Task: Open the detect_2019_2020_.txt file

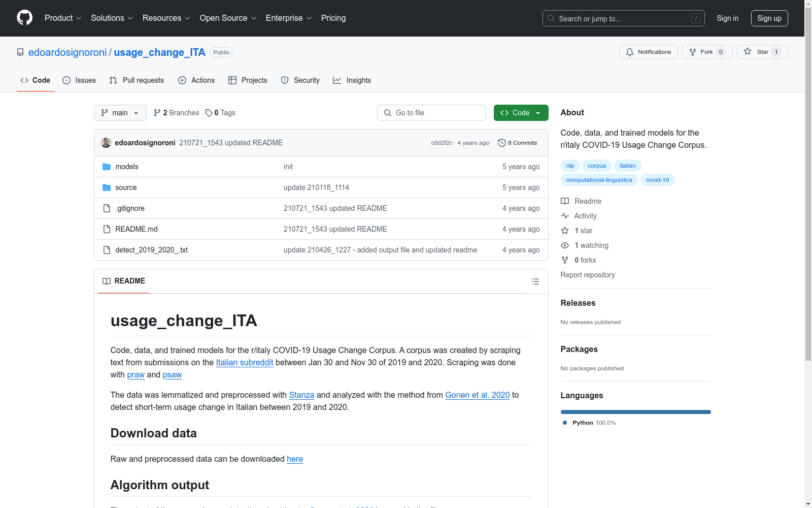Action: coord(152,250)
